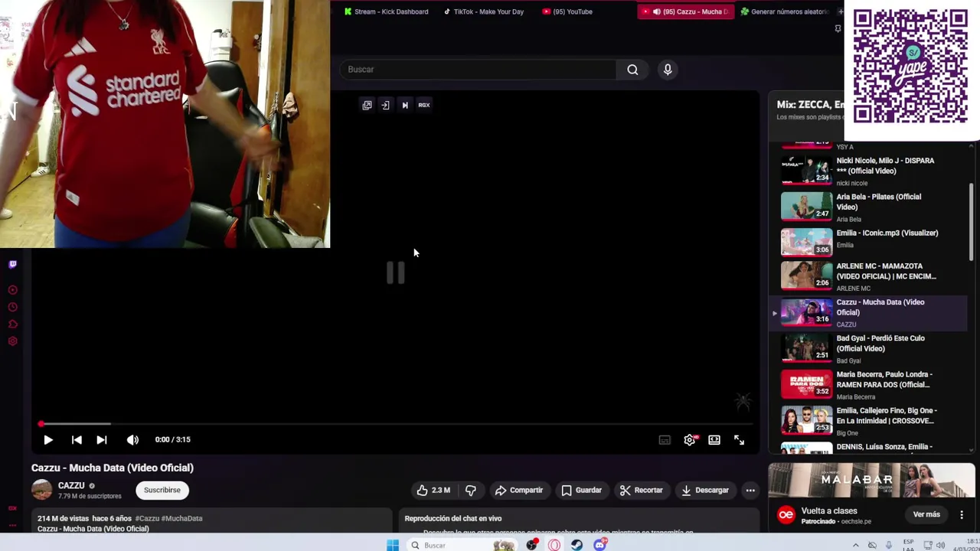Download the video with Descargar
This screenshot has width=980, height=551.
click(x=705, y=491)
